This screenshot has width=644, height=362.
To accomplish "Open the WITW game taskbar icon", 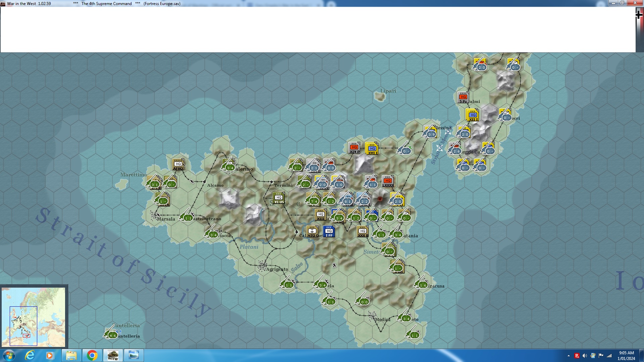I will point(113,355).
